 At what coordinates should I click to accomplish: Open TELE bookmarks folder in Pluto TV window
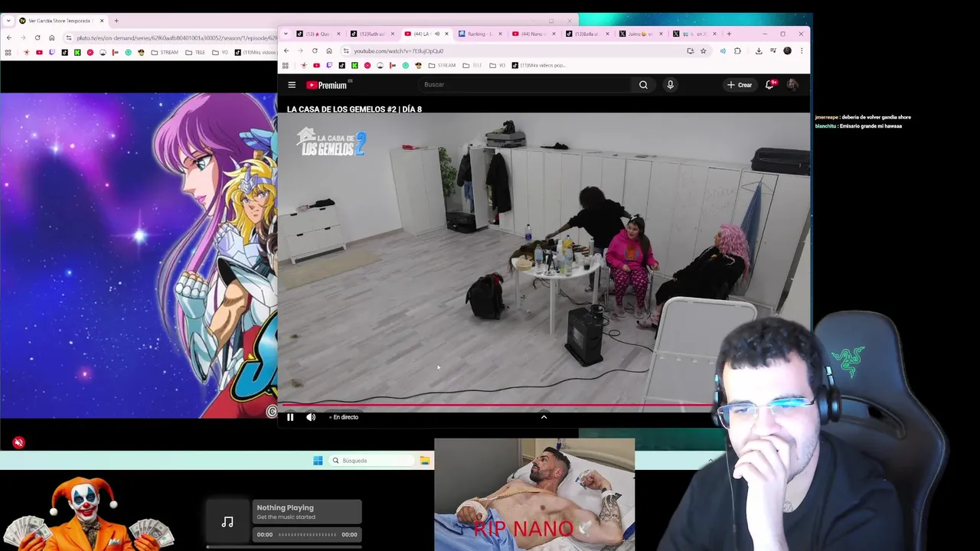pyautogui.click(x=194, y=52)
